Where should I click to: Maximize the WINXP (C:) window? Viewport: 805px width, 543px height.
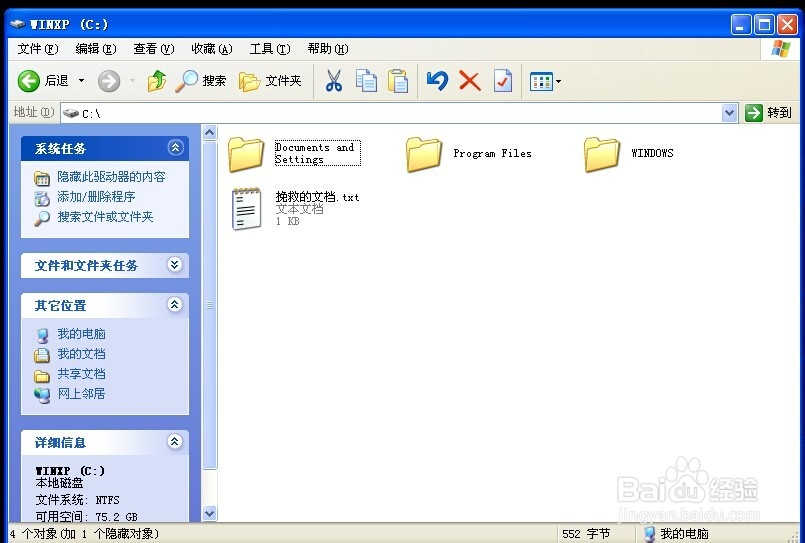(x=764, y=24)
